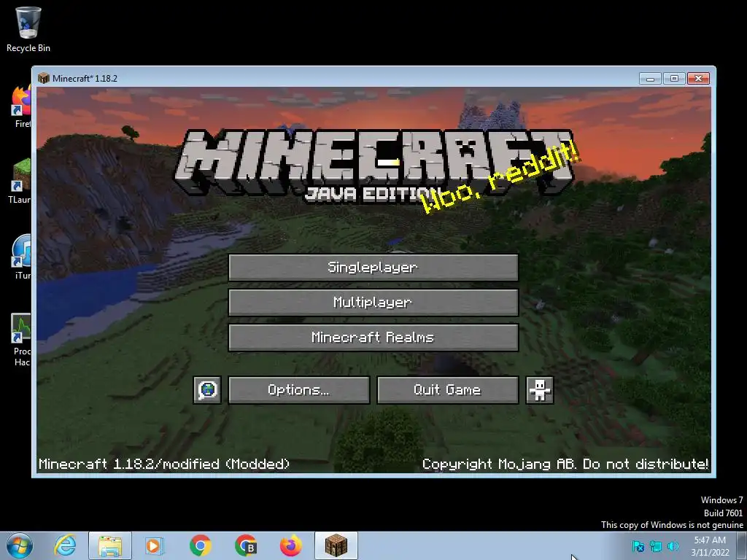The width and height of the screenshot is (747, 560).
Task: Maximize the Minecraft window
Action: 674,78
